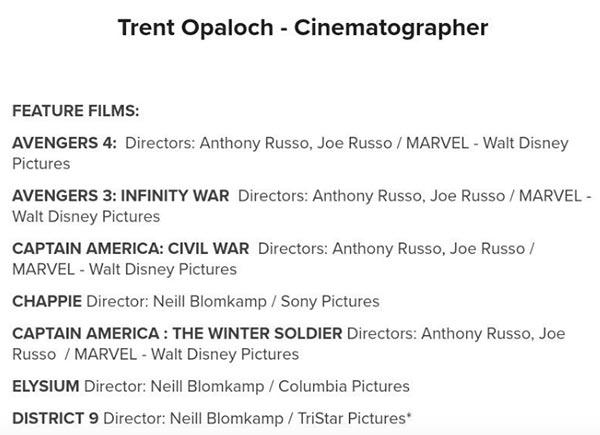
Task: Click Neill Blomkamp in the DISTRICT 9 entry
Action: pyautogui.click(x=227, y=419)
